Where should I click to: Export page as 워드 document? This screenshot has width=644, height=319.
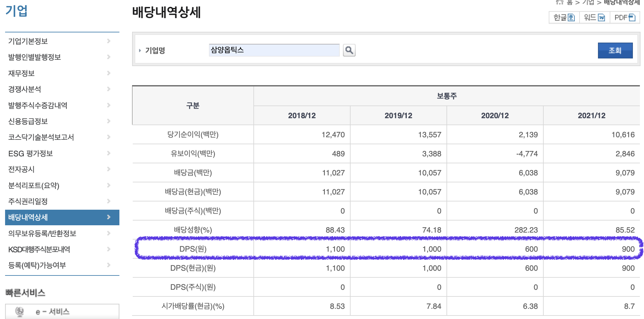coord(594,17)
